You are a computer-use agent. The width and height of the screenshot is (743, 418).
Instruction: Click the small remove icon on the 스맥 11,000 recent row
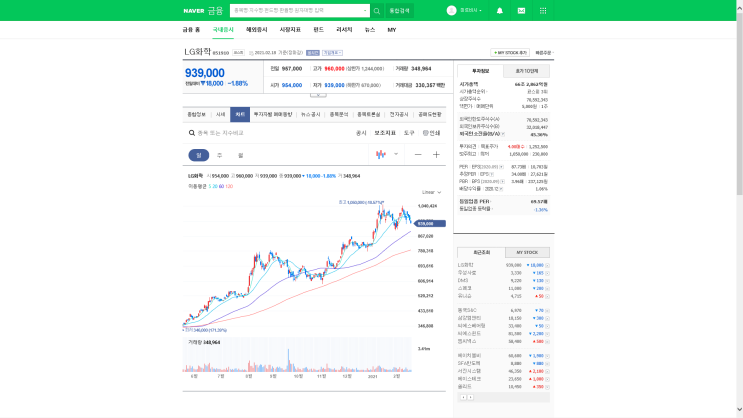tap(547, 288)
